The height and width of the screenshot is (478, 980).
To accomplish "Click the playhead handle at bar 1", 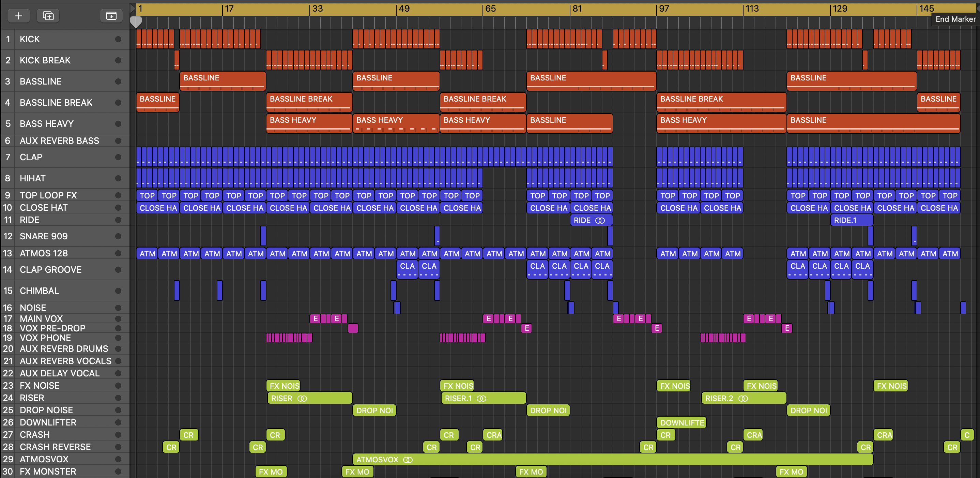I will [x=136, y=22].
